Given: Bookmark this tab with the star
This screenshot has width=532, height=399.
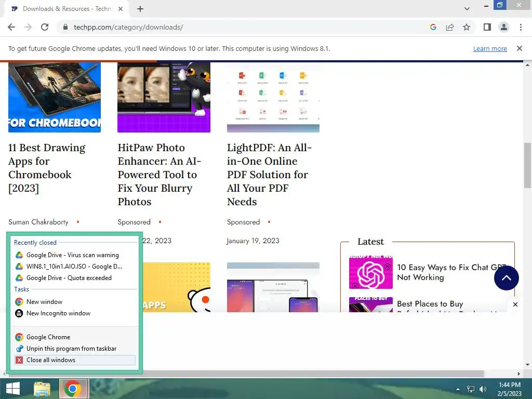Looking at the screenshot, I should (x=467, y=27).
